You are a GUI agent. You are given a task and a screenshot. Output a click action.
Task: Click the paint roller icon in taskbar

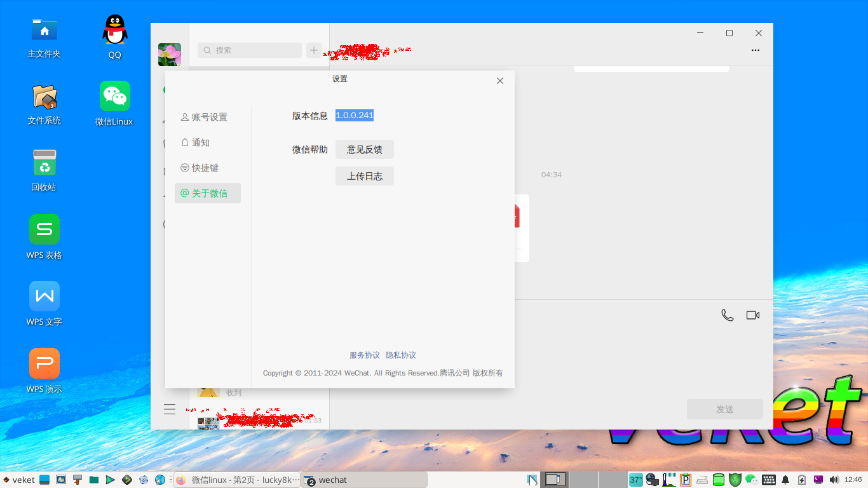point(78,480)
